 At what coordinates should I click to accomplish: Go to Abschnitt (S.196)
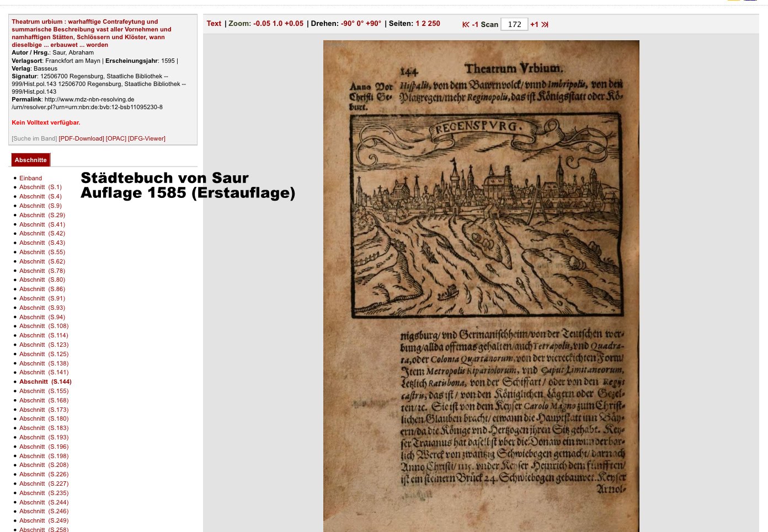pos(44,447)
